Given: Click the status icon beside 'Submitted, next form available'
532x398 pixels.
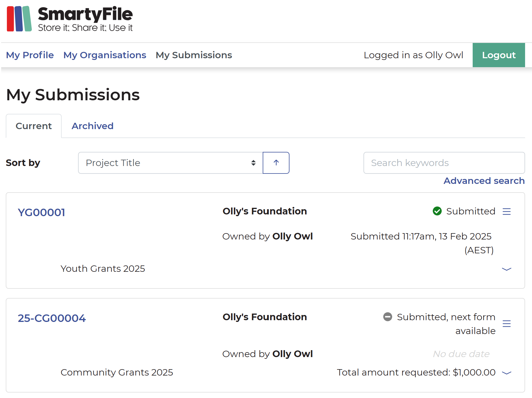Looking at the screenshot, I should click(387, 317).
